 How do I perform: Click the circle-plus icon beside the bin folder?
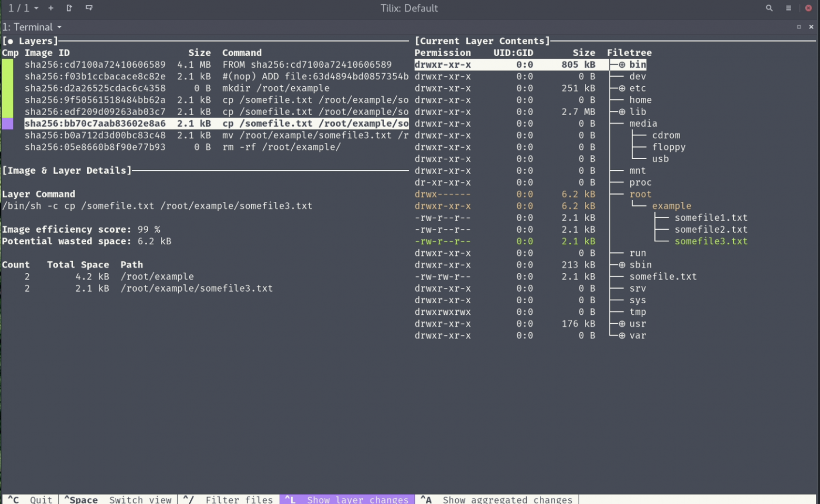(x=622, y=65)
